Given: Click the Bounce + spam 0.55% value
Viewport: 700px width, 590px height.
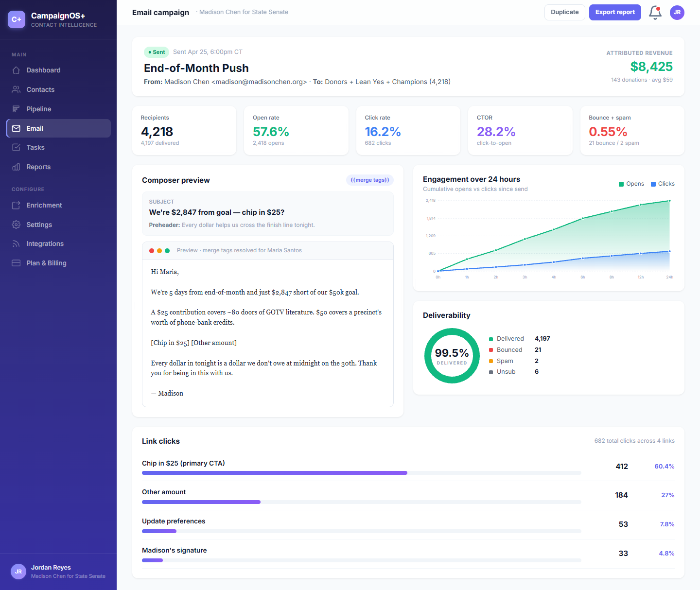Looking at the screenshot, I should 608,132.
